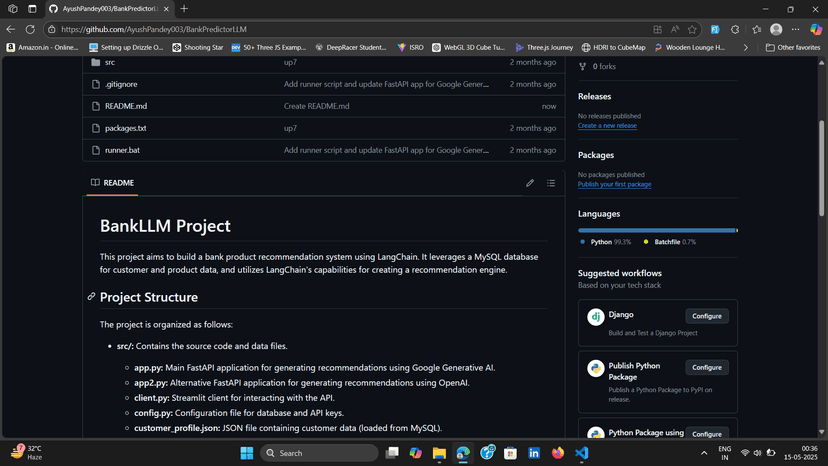Open the .gitignore file

tap(121, 84)
